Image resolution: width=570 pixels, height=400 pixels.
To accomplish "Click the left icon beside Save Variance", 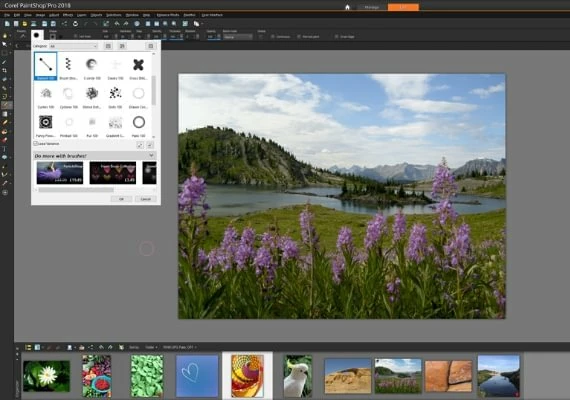I will (140, 145).
